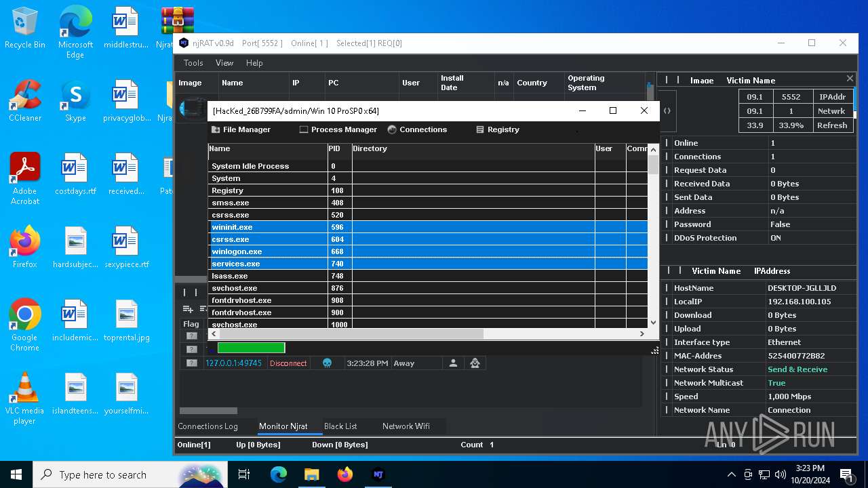
Task: Switch to the Monitor Njrat tab
Action: (x=283, y=426)
